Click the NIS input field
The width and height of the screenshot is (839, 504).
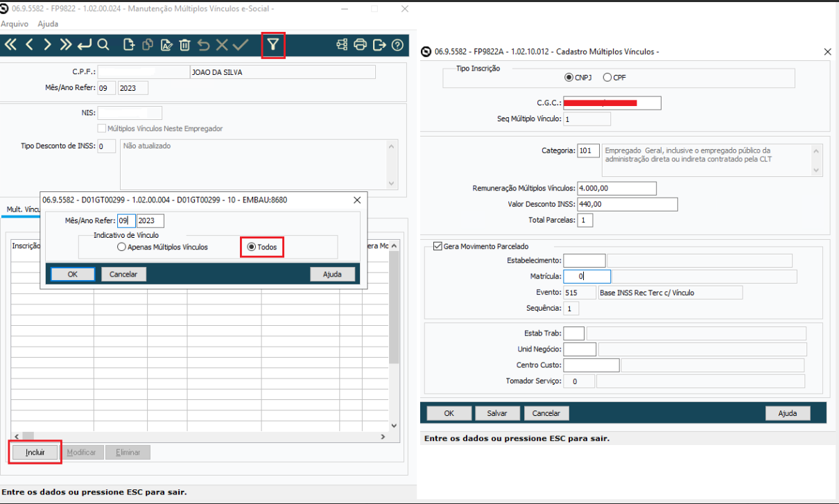tap(130, 112)
